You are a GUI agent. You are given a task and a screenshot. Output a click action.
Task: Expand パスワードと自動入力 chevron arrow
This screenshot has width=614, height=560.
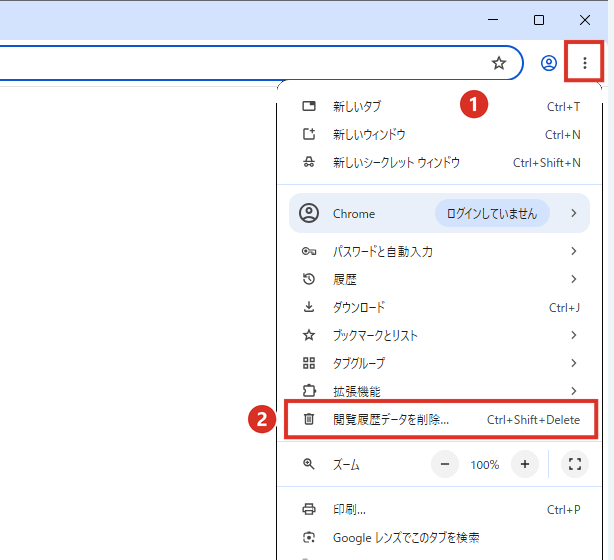pos(574,251)
